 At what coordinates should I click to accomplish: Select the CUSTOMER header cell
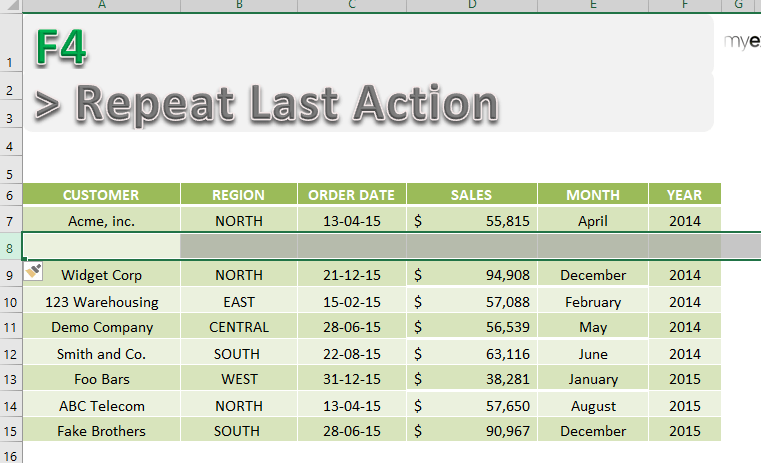pos(101,195)
